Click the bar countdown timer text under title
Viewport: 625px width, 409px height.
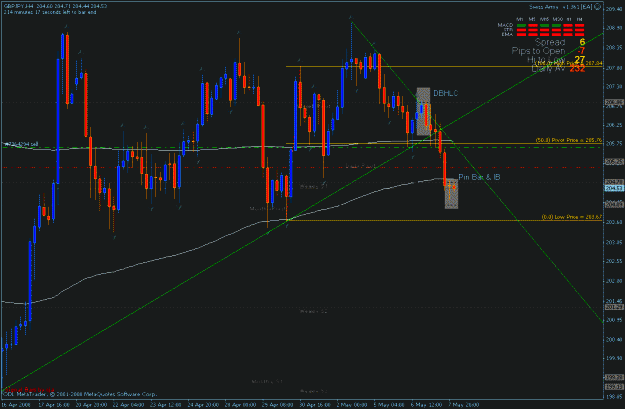tap(50, 12)
